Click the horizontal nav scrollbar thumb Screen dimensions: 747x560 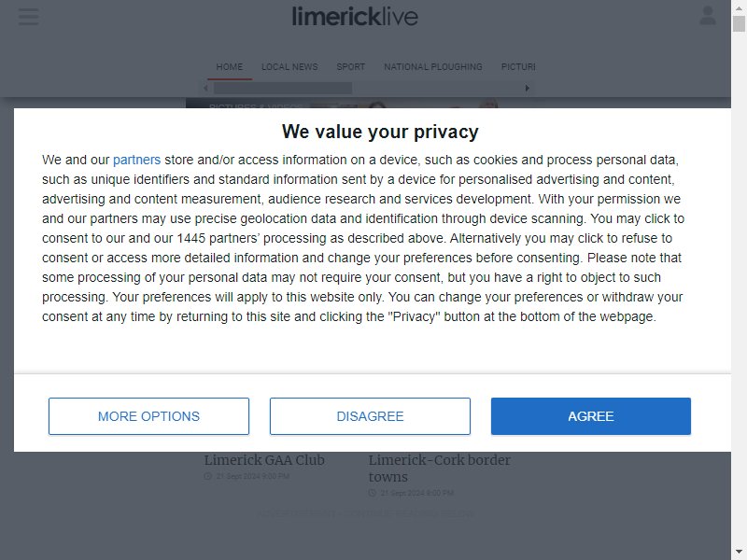coord(283,88)
